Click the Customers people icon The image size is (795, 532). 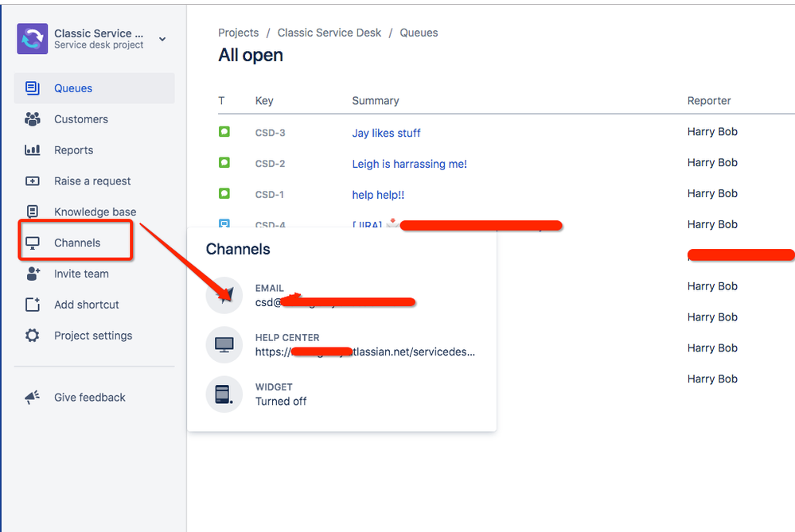click(x=33, y=119)
